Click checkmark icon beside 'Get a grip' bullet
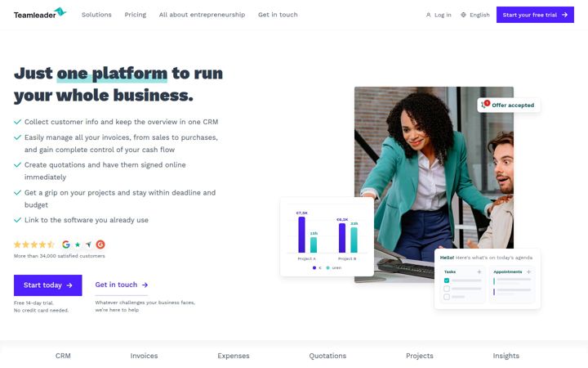 (x=17, y=193)
